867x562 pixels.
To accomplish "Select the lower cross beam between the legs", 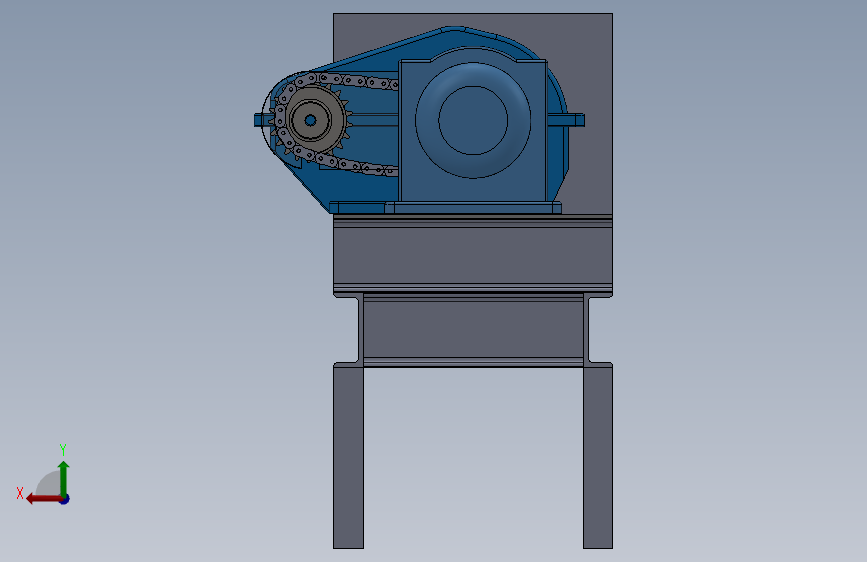I will tap(473, 330).
